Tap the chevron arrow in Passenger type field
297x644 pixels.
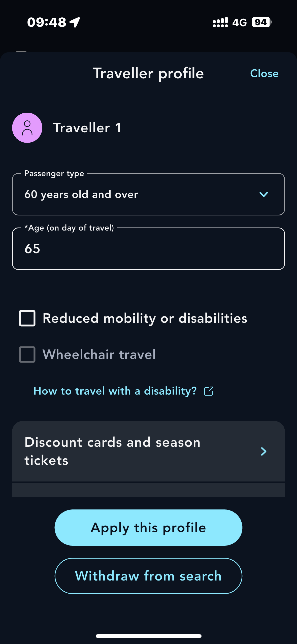click(263, 194)
